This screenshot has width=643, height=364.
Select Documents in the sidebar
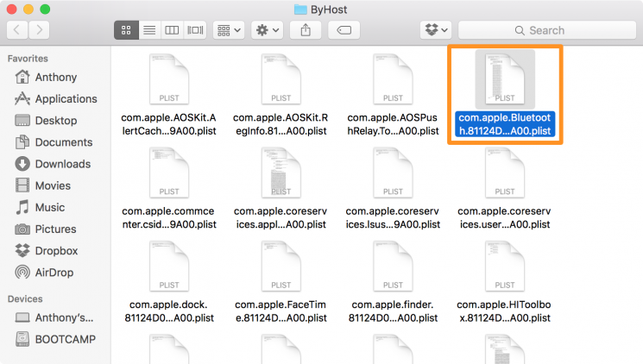54,142
